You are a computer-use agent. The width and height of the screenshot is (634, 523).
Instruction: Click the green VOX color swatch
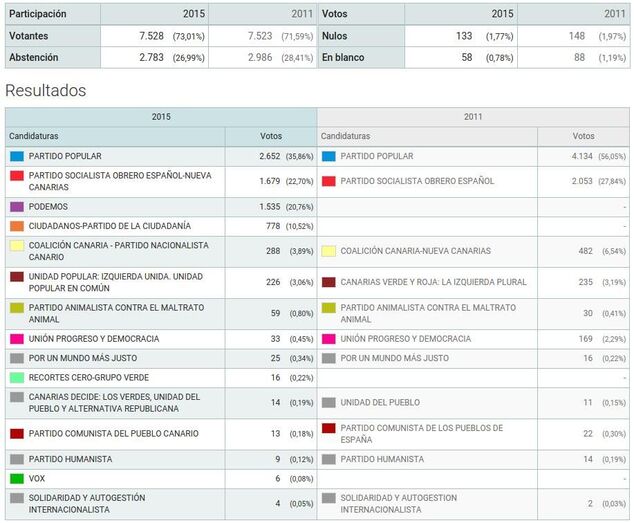(17, 479)
